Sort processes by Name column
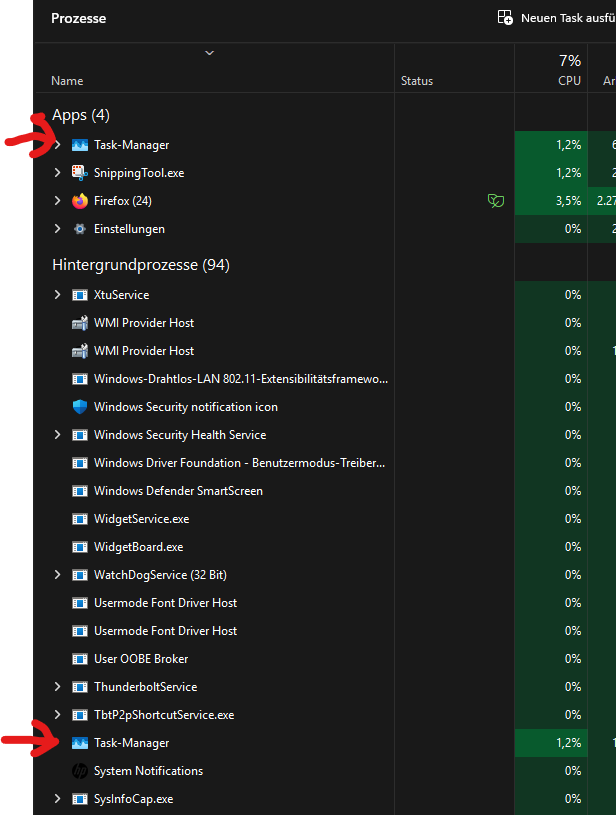Viewport: 616px width, 815px height. pos(67,81)
